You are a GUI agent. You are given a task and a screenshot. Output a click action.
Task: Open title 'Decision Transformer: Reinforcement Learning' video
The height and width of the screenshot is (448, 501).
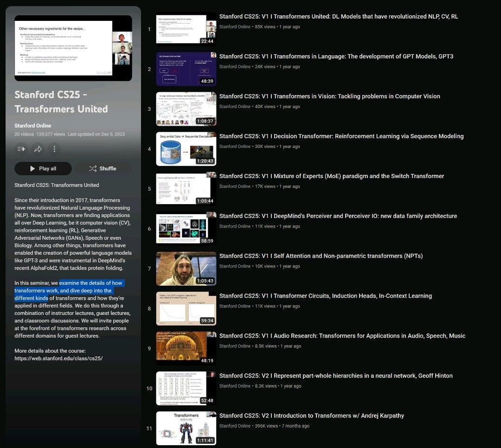point(341,136)
